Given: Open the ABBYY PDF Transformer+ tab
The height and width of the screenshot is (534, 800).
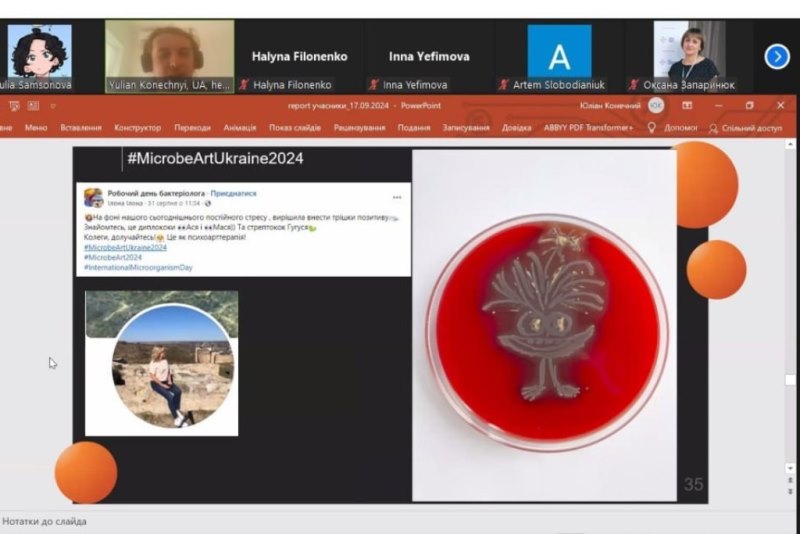Looking at the screenshot, I should pos(588,128).
